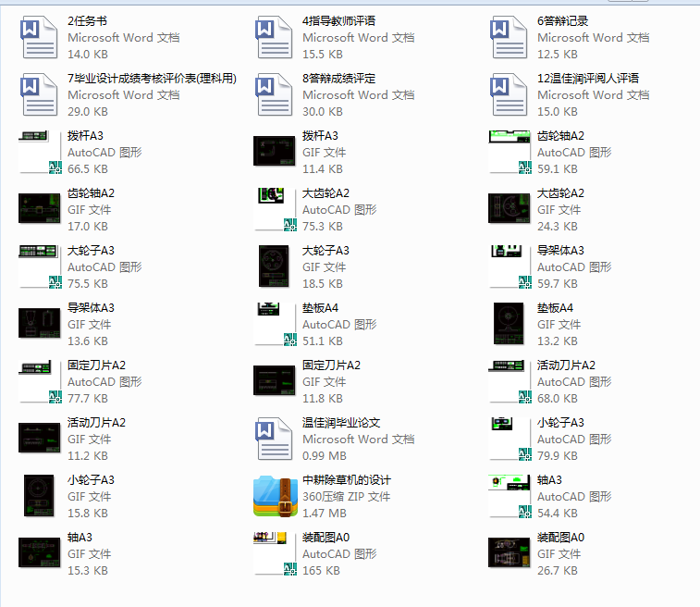Click file name 7毕业设计成绩考核评价表(理科用)
The image size is (700, 607).
[152, 79]
